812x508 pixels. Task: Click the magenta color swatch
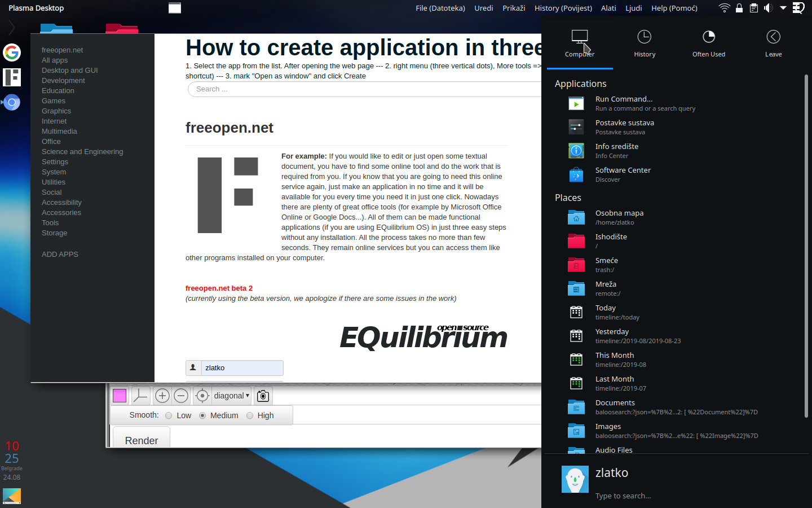coord(120,396)
